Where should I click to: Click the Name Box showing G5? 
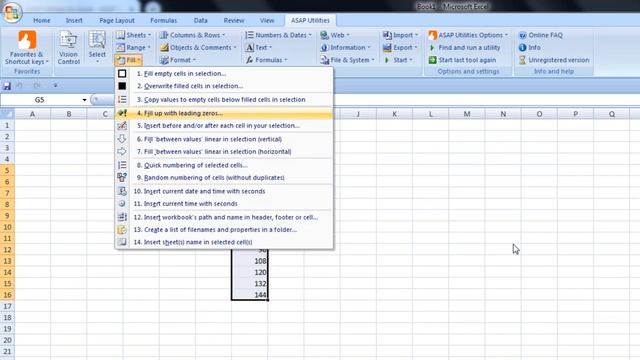41,100
